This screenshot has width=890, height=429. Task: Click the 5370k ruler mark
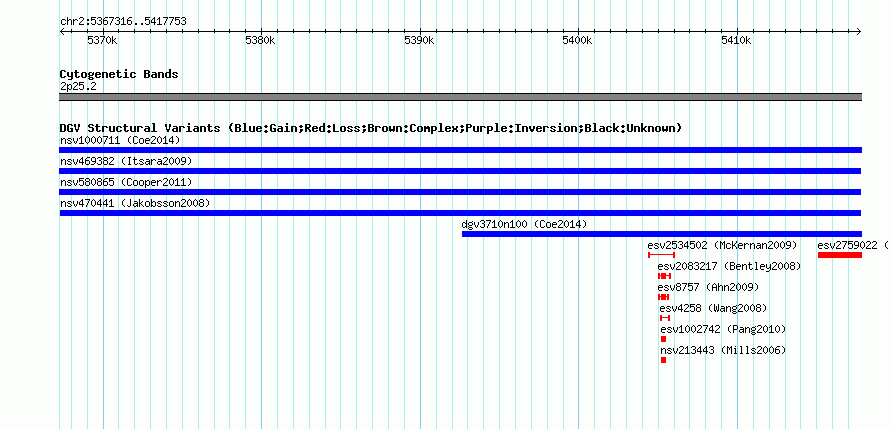(x=102, y=40)
